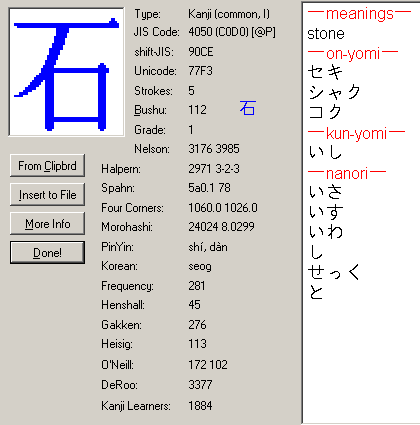Click the nanori reading いさ
420x425 pixels.
[325, 192]
